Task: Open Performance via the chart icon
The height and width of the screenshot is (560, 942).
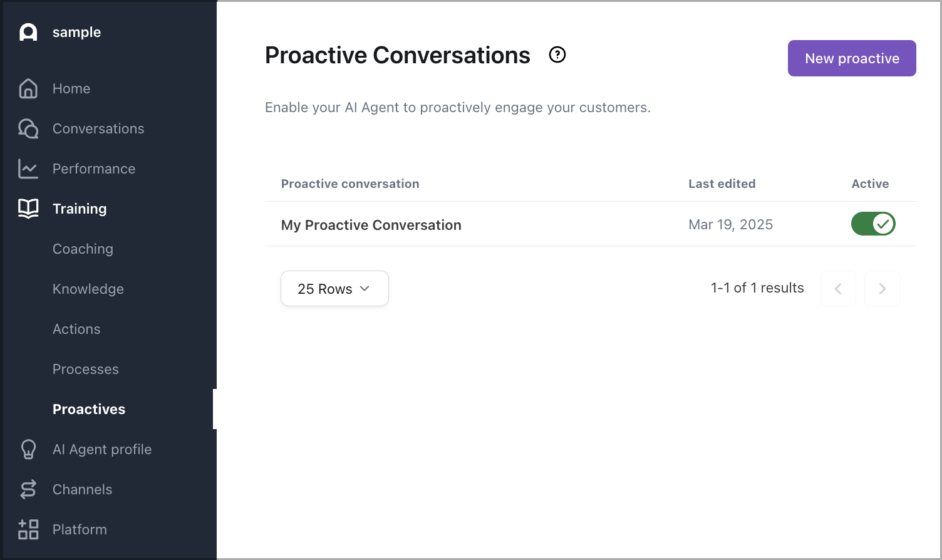Action: pos(28,169)
